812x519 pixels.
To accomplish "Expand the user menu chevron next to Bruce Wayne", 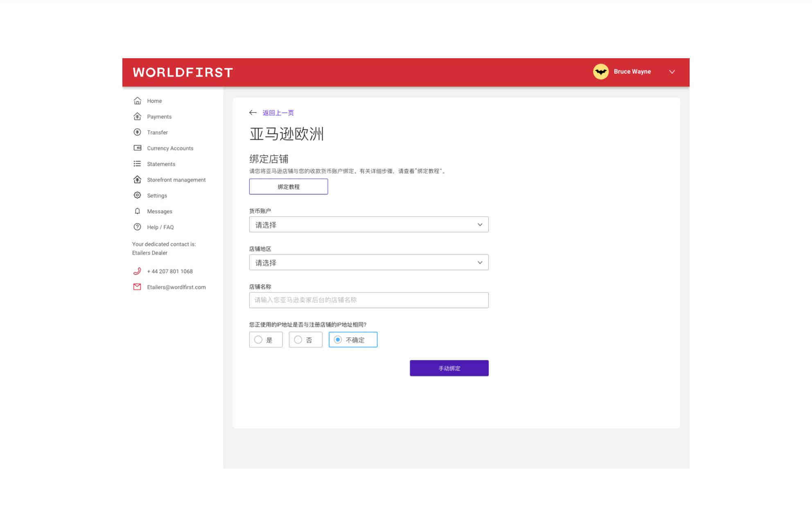I will (x=672, y=72).
